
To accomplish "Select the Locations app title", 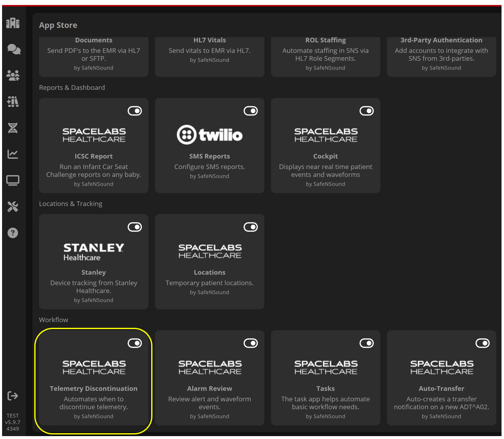I will (x=209, y=272).
